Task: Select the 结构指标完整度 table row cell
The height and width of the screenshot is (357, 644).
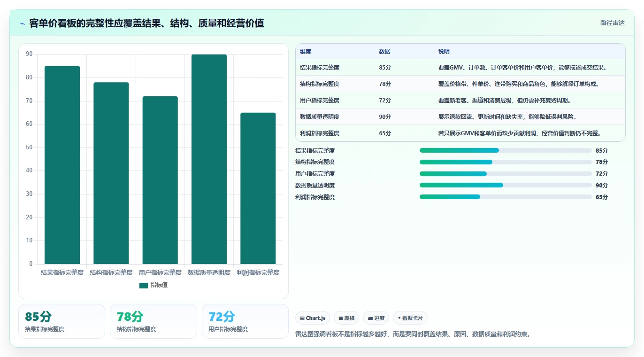Action: [x=320, y=84]
